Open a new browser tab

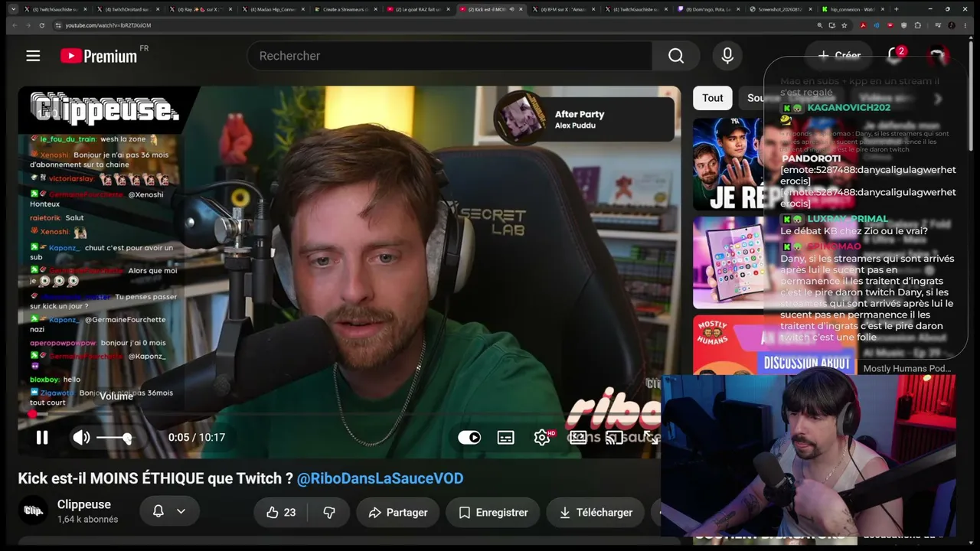897,9
